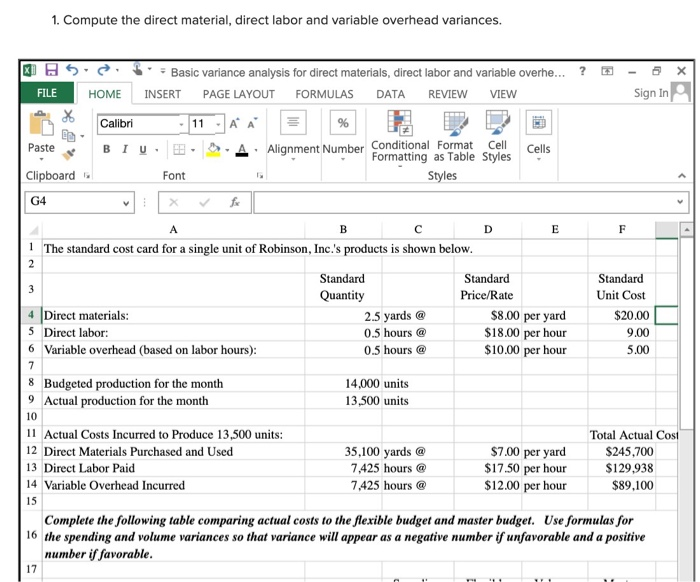Open the PAGE LAYOUT tab
This screenshot has height=582, width=700.
click(238, 94)
